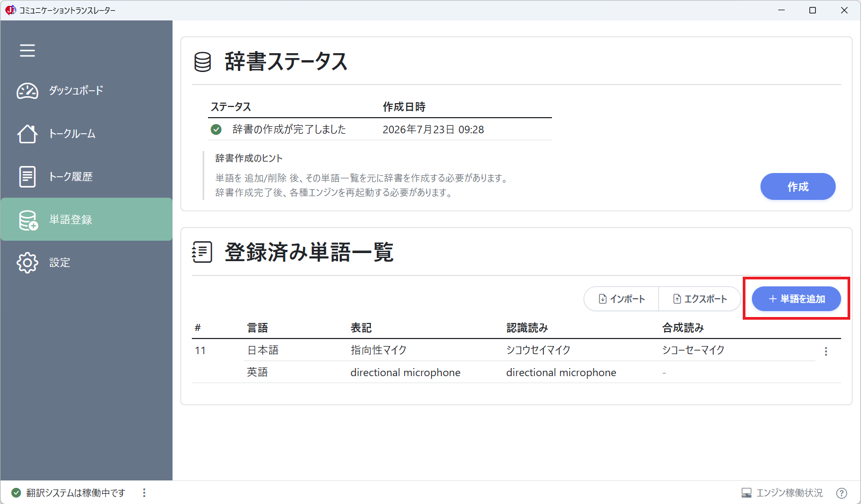
Task: Open トーク履歴 from sidebar
Action: 87,177
